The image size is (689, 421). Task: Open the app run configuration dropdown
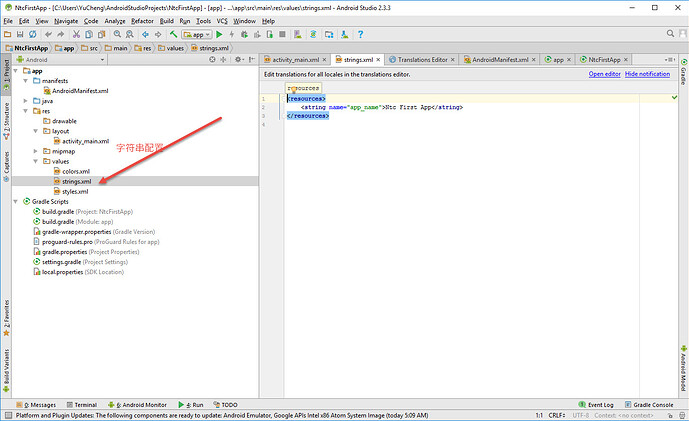[x=197, y=34]
